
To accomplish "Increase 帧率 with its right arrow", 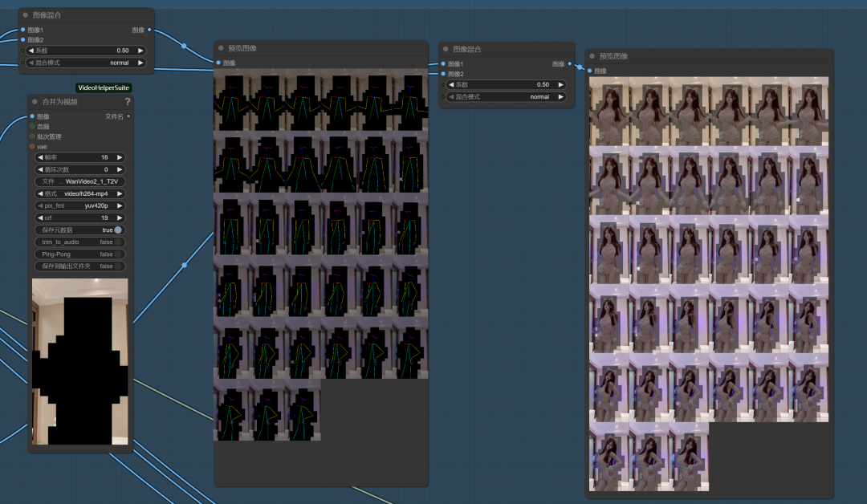I will (120, 157).
